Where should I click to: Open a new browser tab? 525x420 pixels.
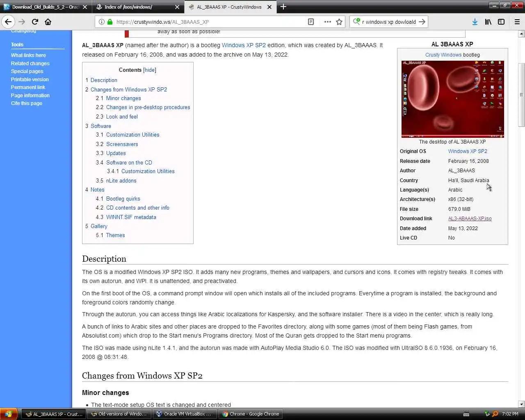coord(283,7)
